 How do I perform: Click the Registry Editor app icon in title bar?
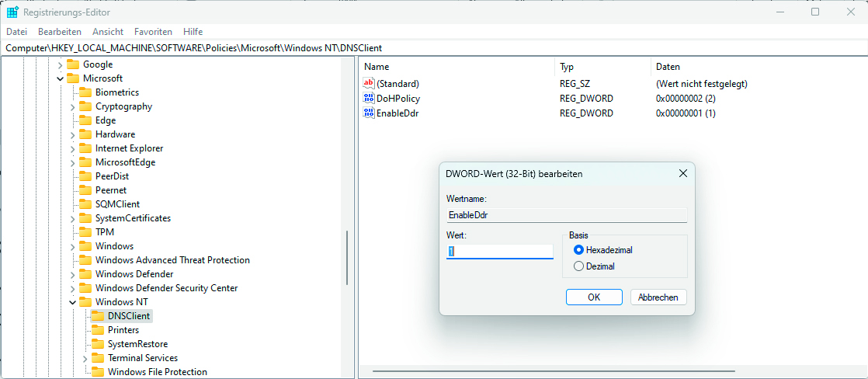click(12, 12)
